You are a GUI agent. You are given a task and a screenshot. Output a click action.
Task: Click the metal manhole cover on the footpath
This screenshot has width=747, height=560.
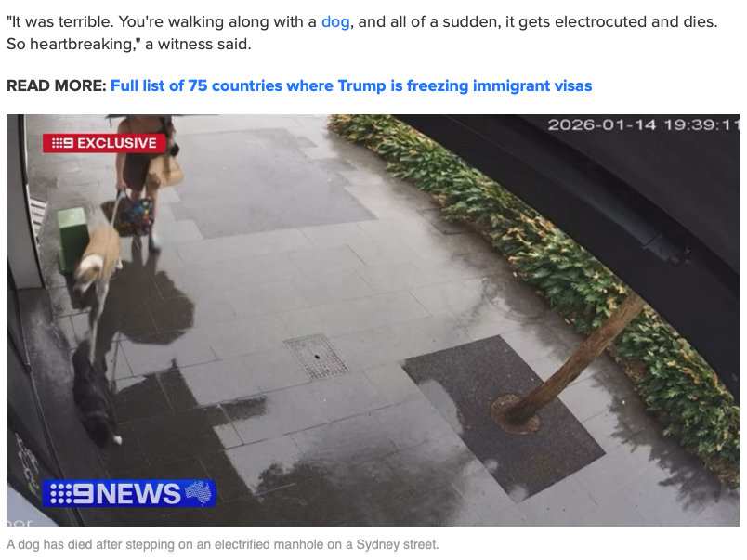click(x=317, y=357)
